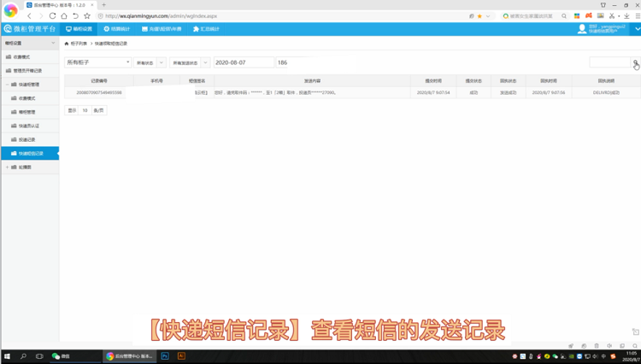Click the restore closed page undo arrow
The image size is (641, 364).
(75, 16)
